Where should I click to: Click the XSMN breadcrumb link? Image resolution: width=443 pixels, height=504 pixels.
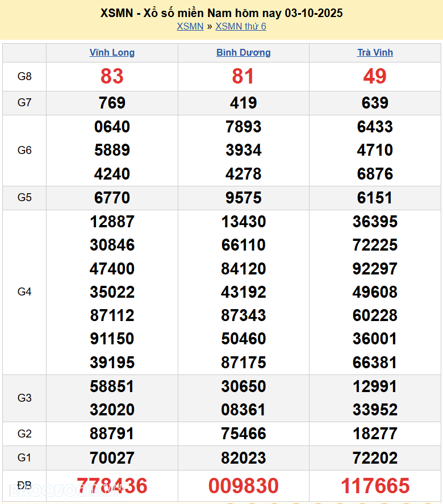[x=190, y=27]
